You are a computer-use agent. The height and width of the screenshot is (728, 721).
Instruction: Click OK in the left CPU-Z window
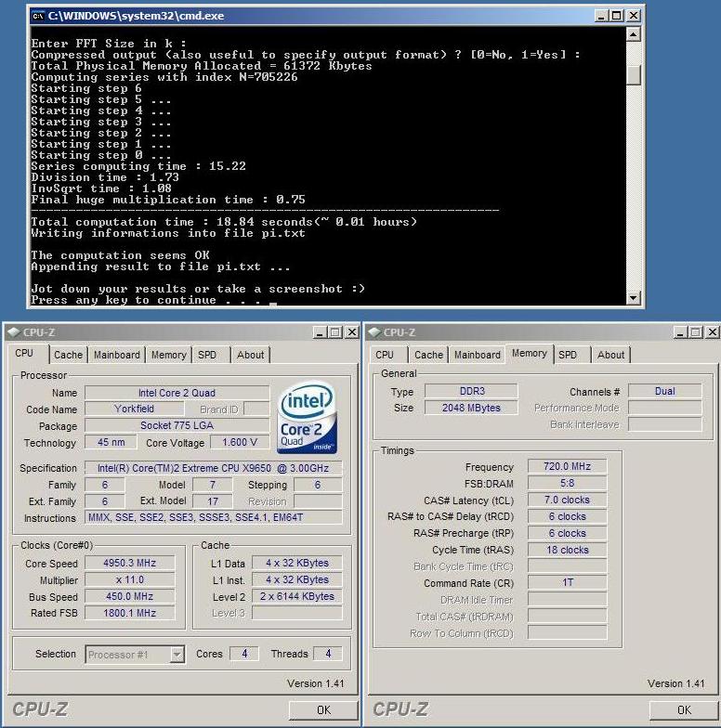pos(323,709)
